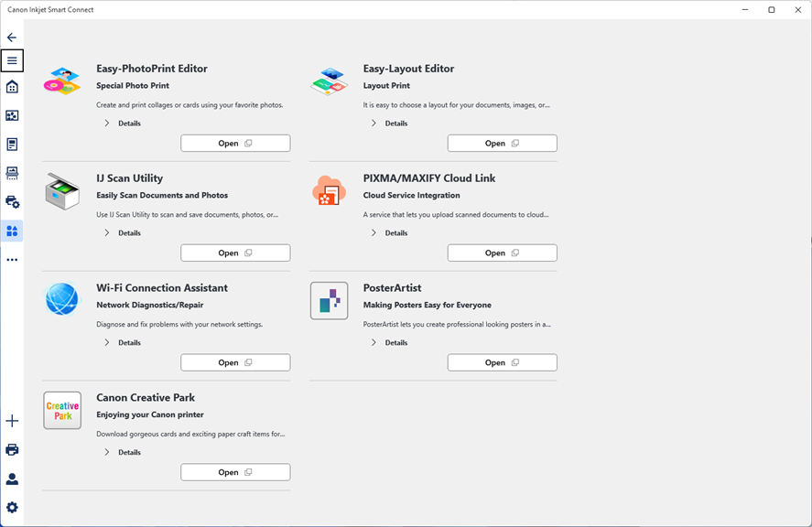The width and height of the screenshot is (812, 527).
Task: Open Easy-PhotoPrint Editor
Action: pos(235,144)
